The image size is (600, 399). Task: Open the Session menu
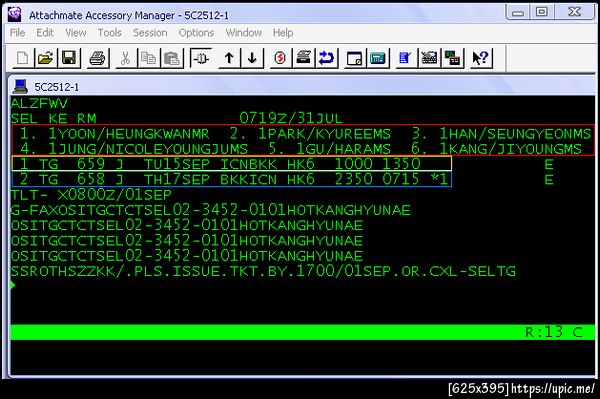click(x=150, y=33)
